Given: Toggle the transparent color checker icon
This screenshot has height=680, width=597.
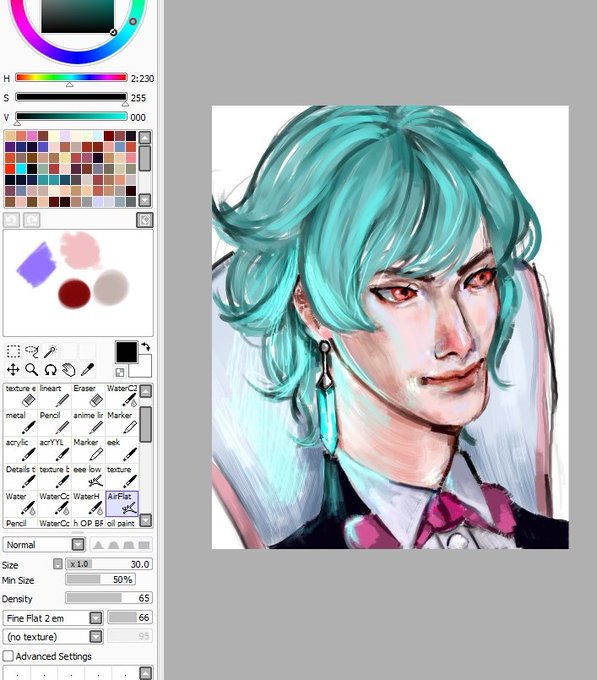Looking at the screenshot, I should pyautogui.click(x=120, y=372).
